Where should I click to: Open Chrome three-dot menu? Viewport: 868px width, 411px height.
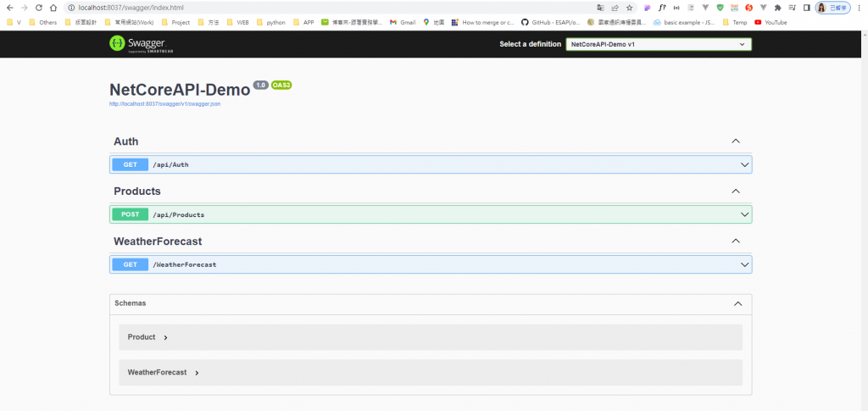pos(860,8)
